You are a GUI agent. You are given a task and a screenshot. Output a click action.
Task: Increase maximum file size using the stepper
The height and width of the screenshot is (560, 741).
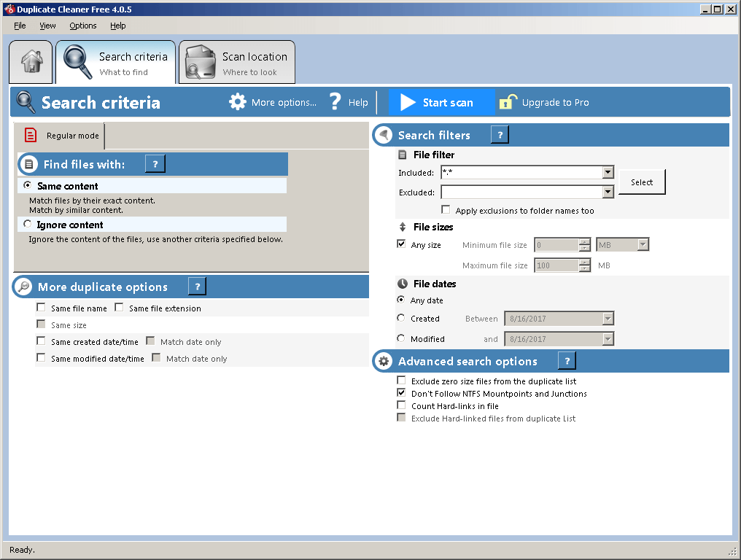point(583,262)
